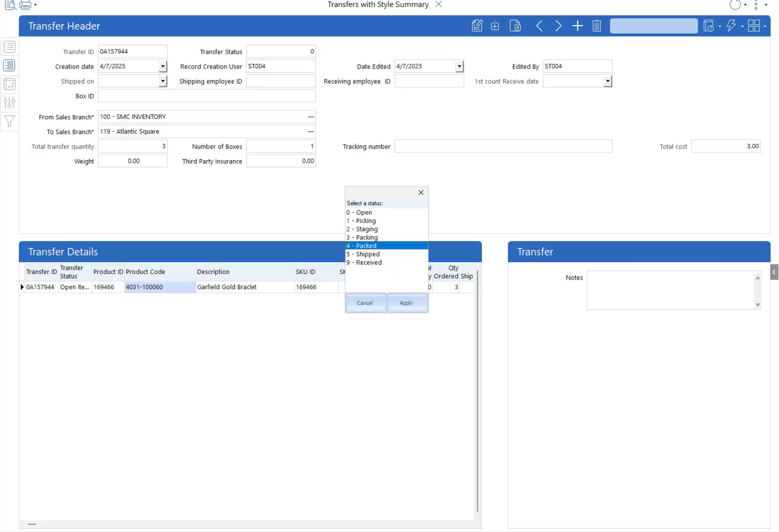Click the Notes scrollbar down arrow

click(758, 305)
